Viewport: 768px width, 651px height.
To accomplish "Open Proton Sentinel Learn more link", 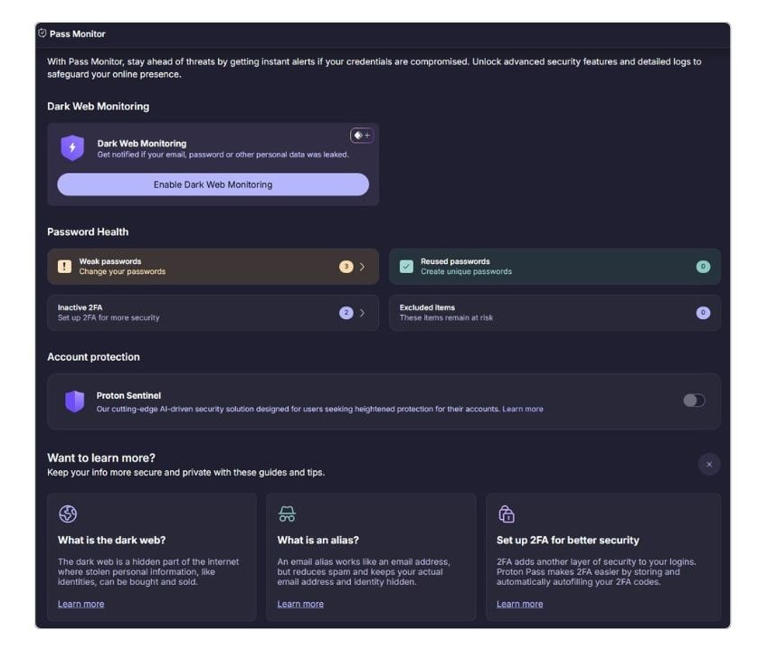I will tap(523, 409).
